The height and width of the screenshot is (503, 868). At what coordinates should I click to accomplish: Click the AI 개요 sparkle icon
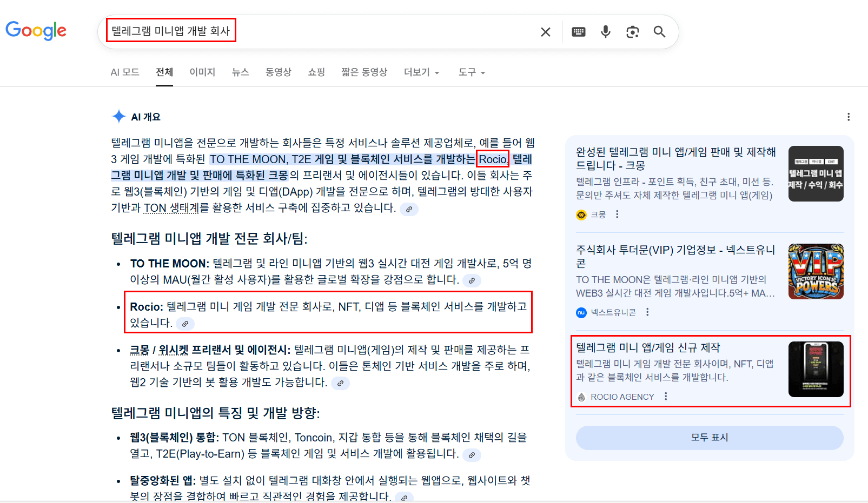[118, 116]
